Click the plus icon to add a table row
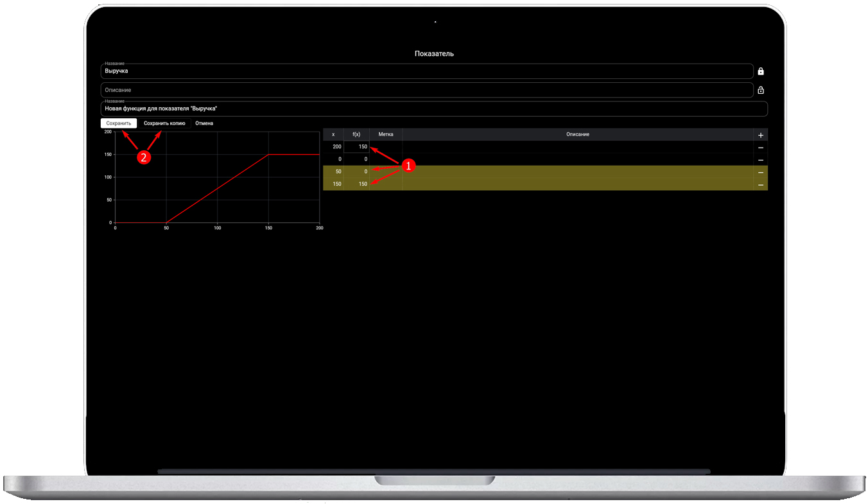 tap(761, 135)
